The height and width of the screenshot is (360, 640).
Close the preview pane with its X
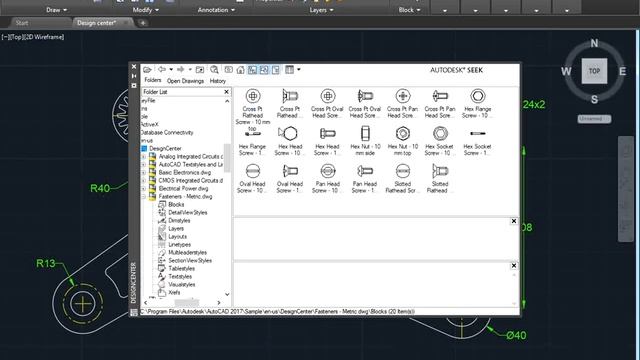tap(514, 221)
